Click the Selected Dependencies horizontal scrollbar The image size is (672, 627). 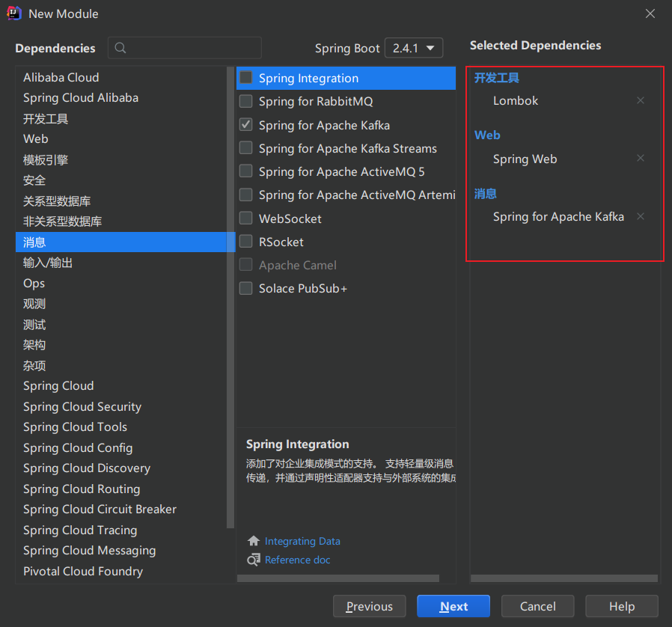tap(564, 578)
